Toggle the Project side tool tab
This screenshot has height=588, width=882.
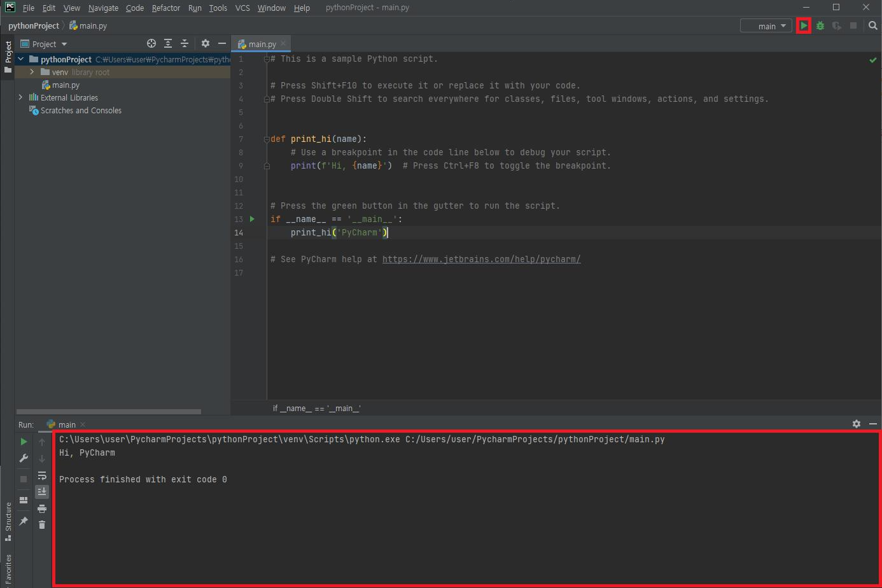pos(8,57)
